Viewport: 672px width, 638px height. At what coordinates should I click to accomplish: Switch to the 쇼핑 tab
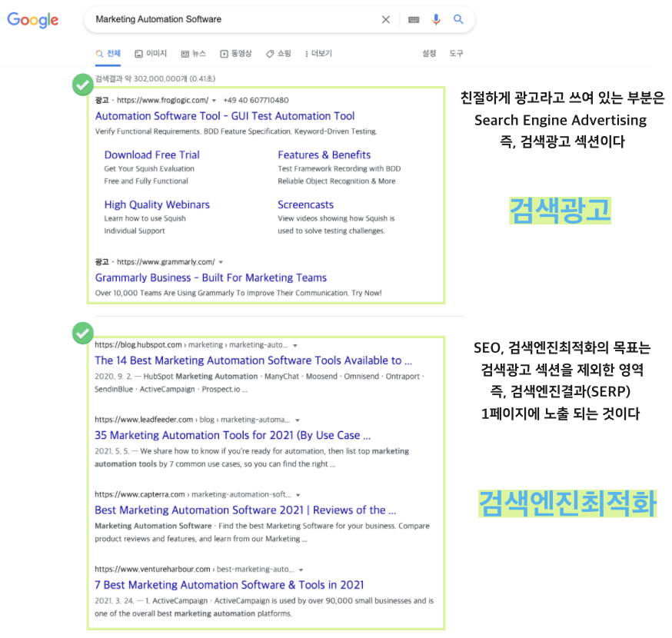(278, 54)
